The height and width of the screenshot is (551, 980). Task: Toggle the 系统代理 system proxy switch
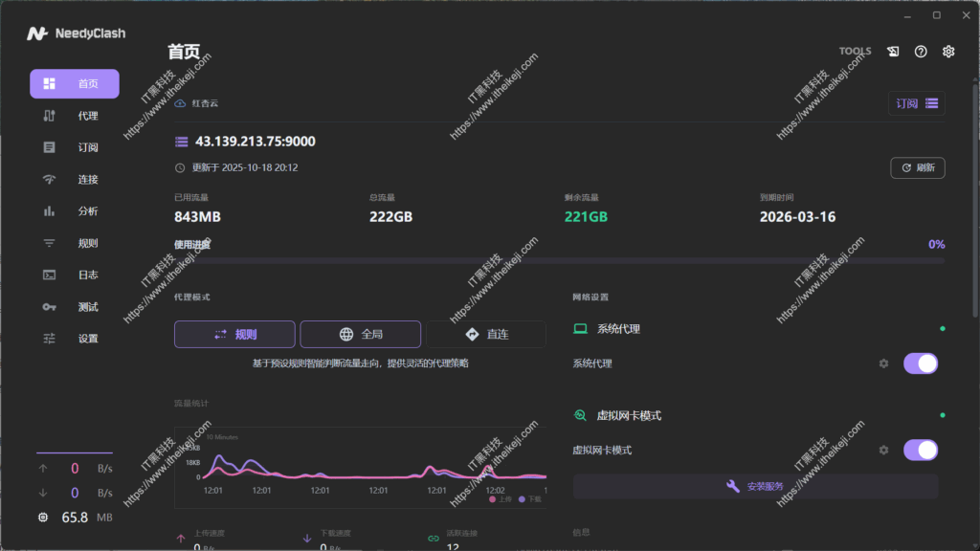coord(920,364)
